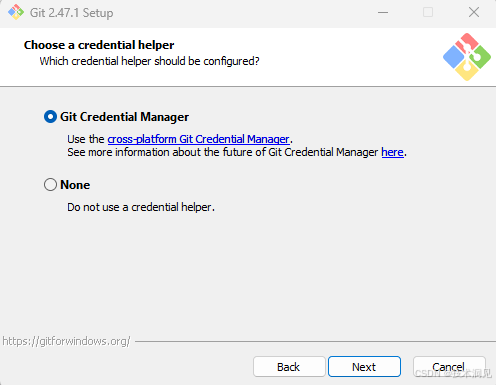Open the 'here' future information link
Image resolution: width=496 pixels, height=385 pixels.
[392, 152]
